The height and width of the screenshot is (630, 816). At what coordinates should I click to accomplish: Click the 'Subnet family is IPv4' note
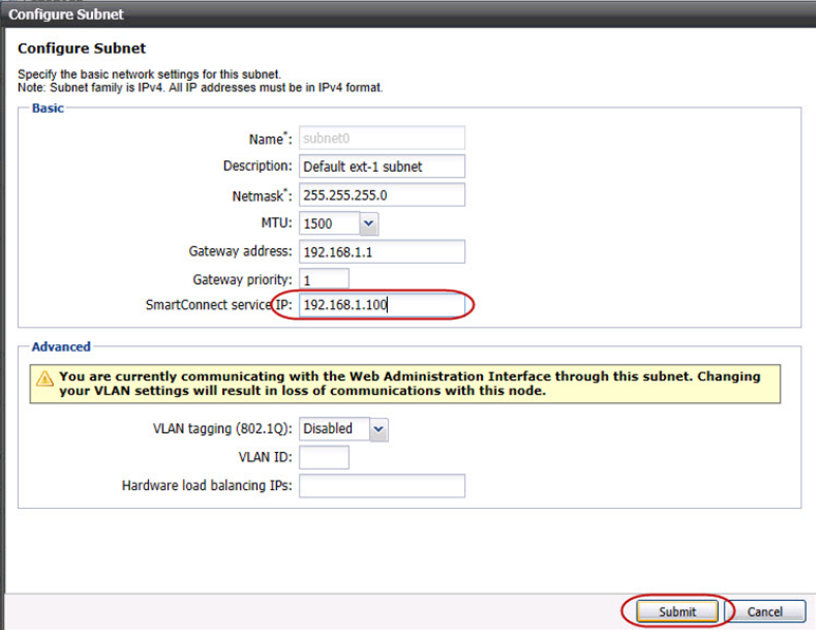pos(200,87)
